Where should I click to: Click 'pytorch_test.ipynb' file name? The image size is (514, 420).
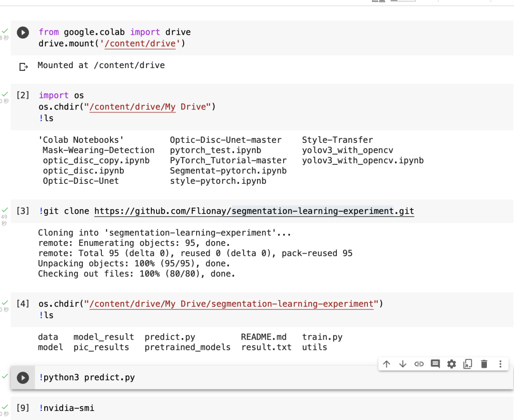click(216, 150)
